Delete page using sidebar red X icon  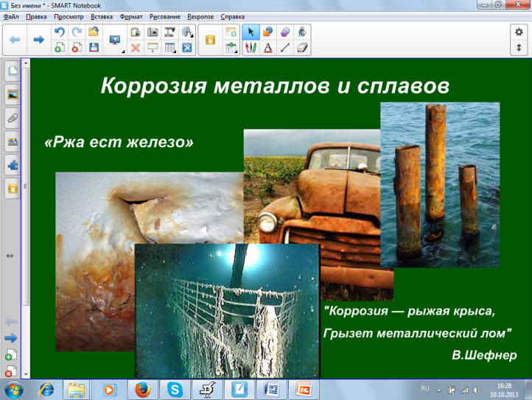11,371
